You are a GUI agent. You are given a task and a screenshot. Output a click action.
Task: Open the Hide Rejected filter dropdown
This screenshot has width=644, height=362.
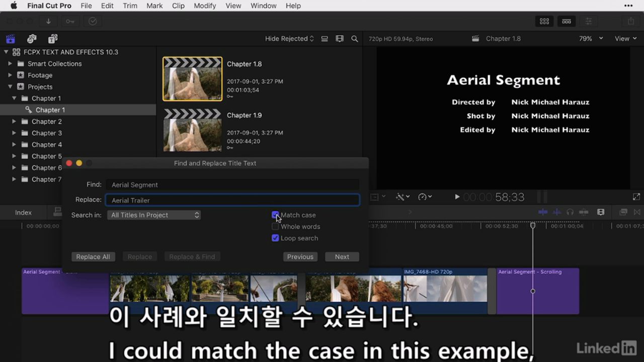point(289,39)
